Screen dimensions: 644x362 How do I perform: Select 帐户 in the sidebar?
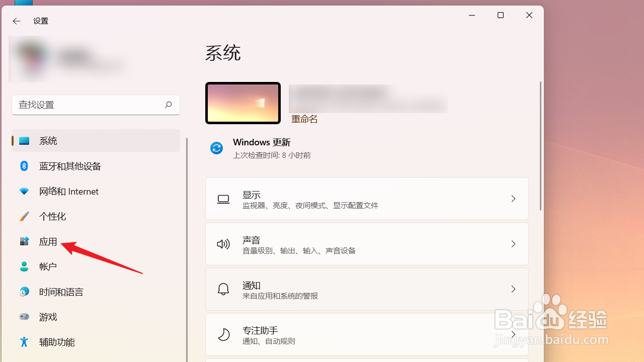click(48, 266)
